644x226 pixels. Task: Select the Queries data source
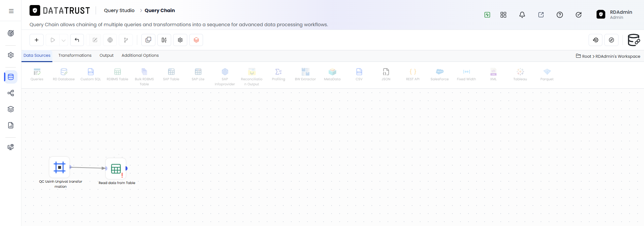click(37, 75)
